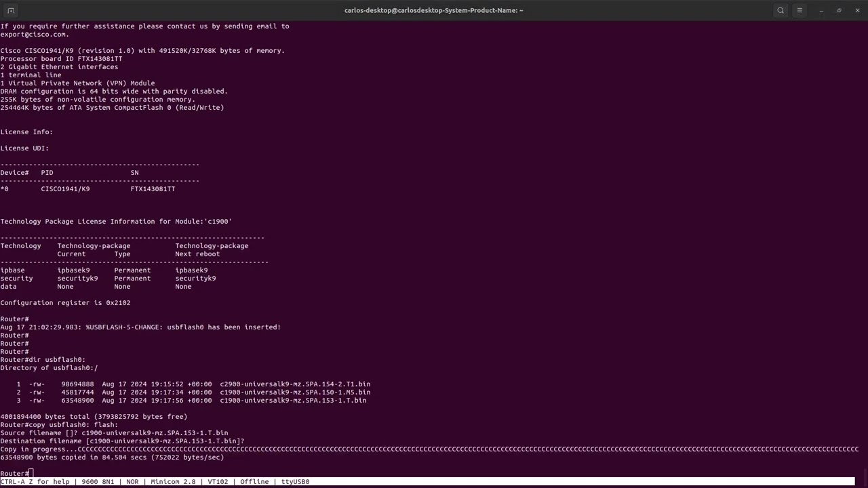868x488 pixels.
Task: Click the Source filename prompt line
Action: point(114,433)
